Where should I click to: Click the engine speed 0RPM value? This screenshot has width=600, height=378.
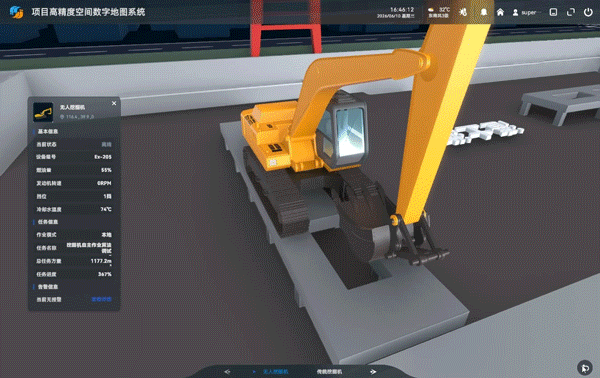click(104, 183)
